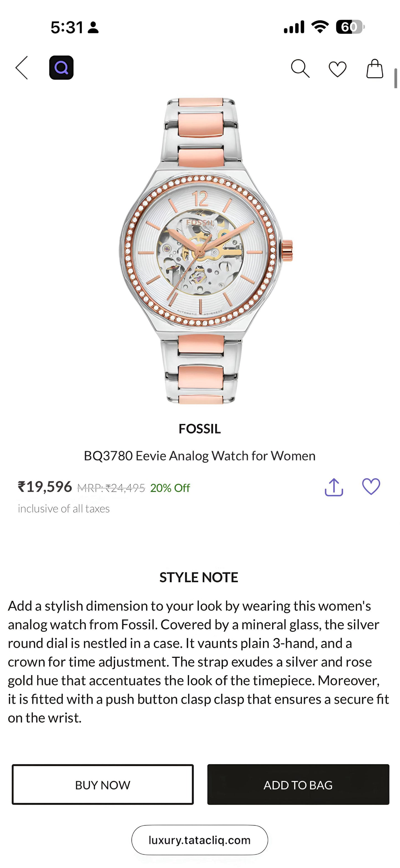Click the BUY NOW button
This screenshot has width=400, height=868.
[103, 785]
